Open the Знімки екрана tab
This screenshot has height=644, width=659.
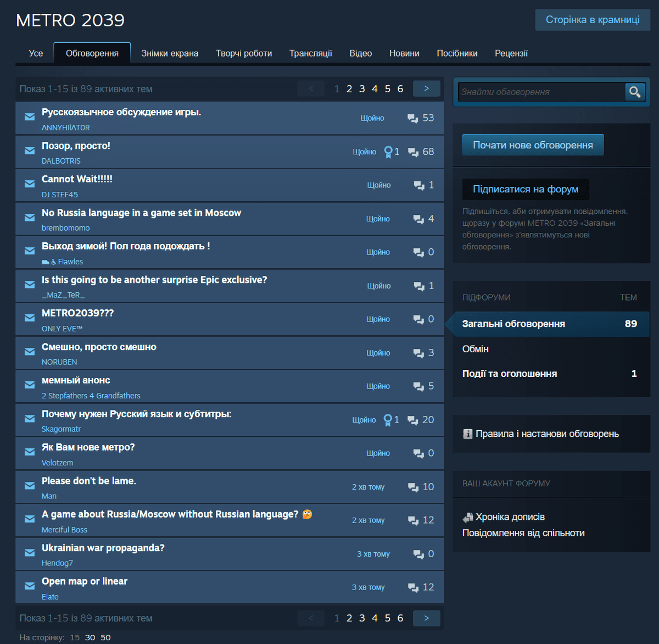point(170,53)
